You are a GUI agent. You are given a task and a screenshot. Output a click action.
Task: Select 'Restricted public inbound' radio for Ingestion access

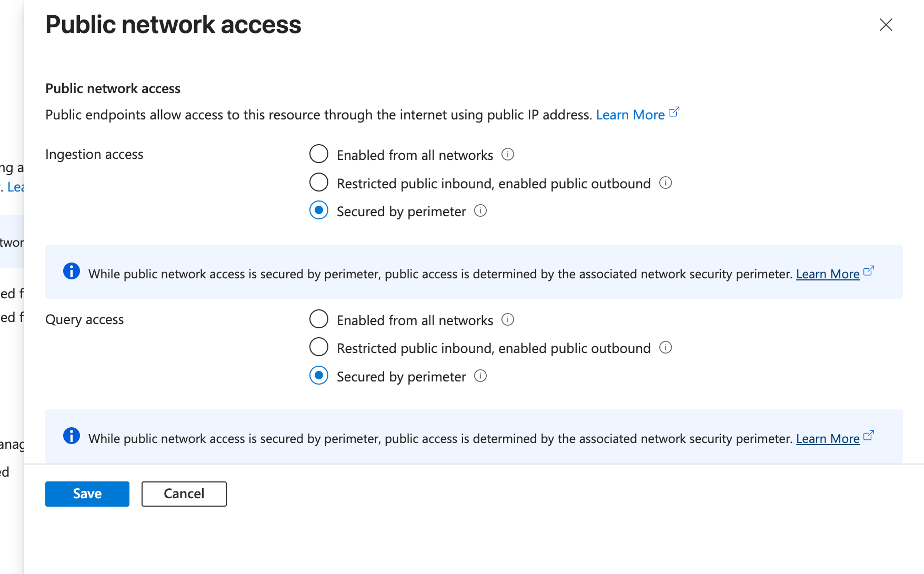click(x=319, y=182)
